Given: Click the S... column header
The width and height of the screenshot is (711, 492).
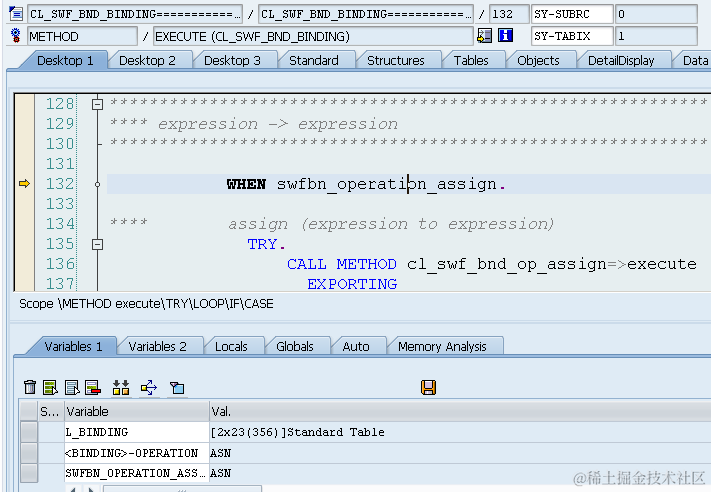Looking at the screenshot, I should [51, 411].
